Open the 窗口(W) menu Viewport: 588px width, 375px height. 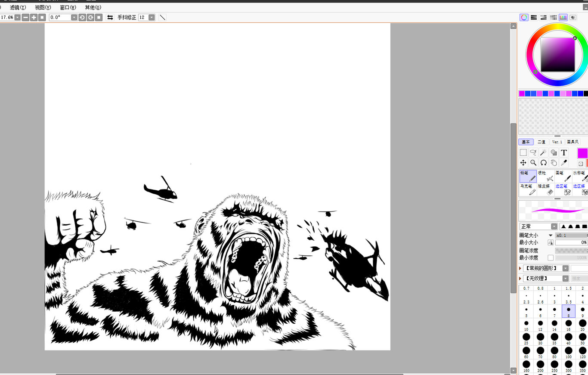[68, 7]
